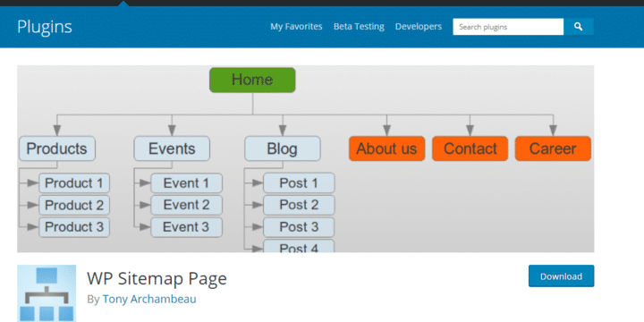Click the green Home node in banner

(x=252, y=80)
